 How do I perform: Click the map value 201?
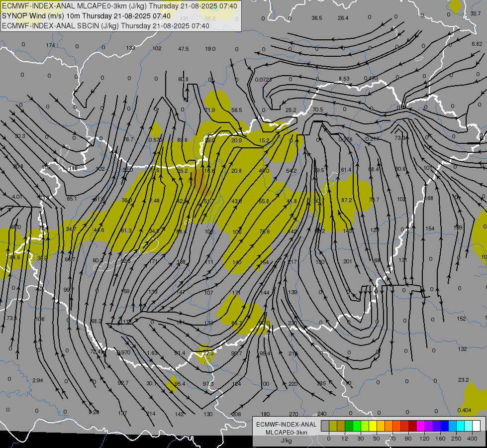pos(348,261)
